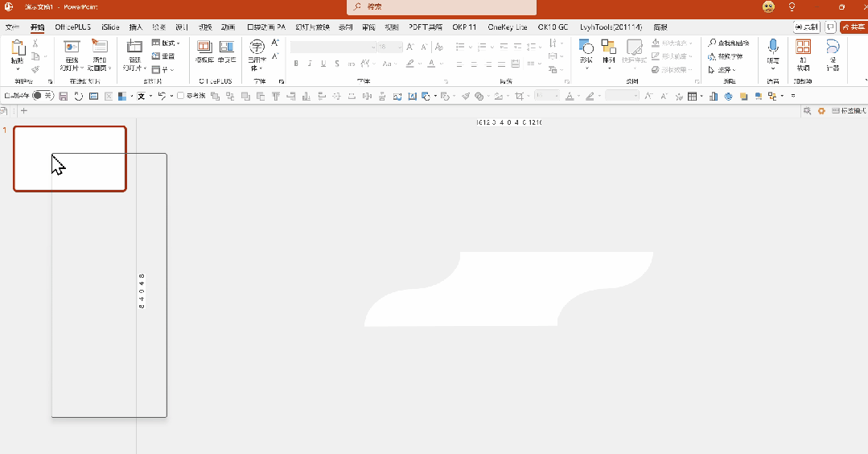Open the File tab
Screen dimensions: 868x454
[12, 27]
